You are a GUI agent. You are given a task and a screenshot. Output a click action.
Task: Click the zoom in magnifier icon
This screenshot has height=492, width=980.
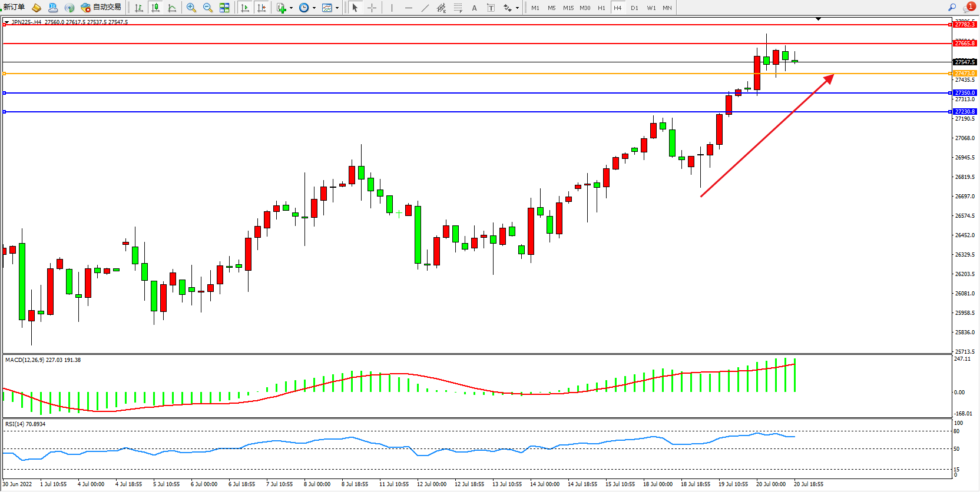click(191, 8)
